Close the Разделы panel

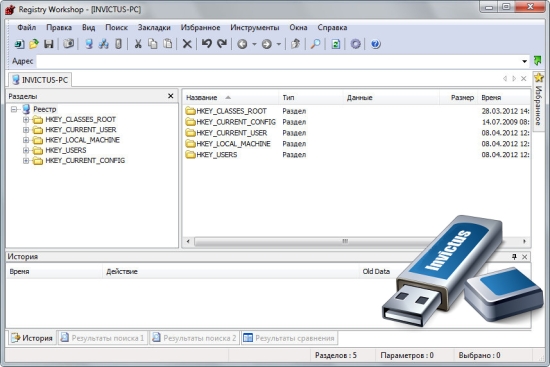170,96
